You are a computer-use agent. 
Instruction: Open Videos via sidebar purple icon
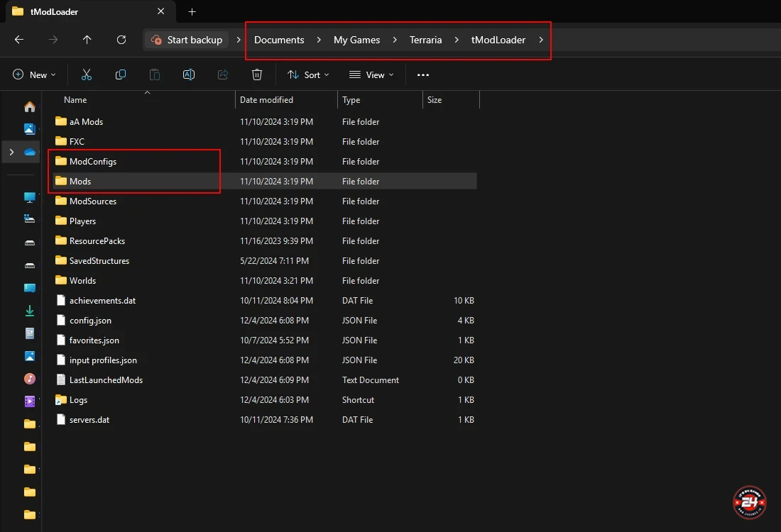(x=29, y=401)
